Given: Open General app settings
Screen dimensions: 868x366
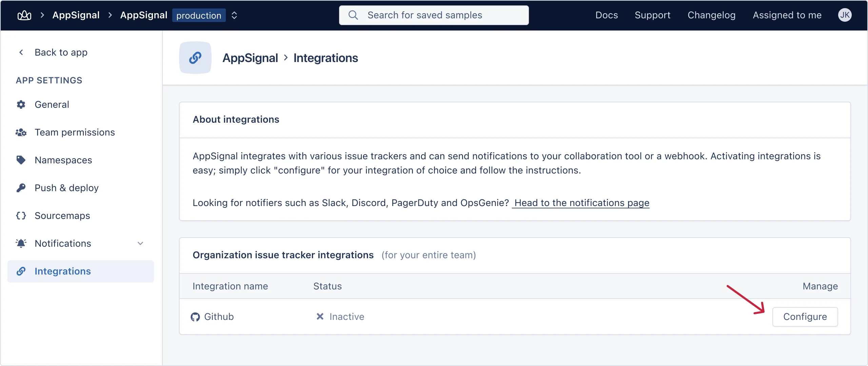Looking at the screenshot, I should tap(81, 104).
